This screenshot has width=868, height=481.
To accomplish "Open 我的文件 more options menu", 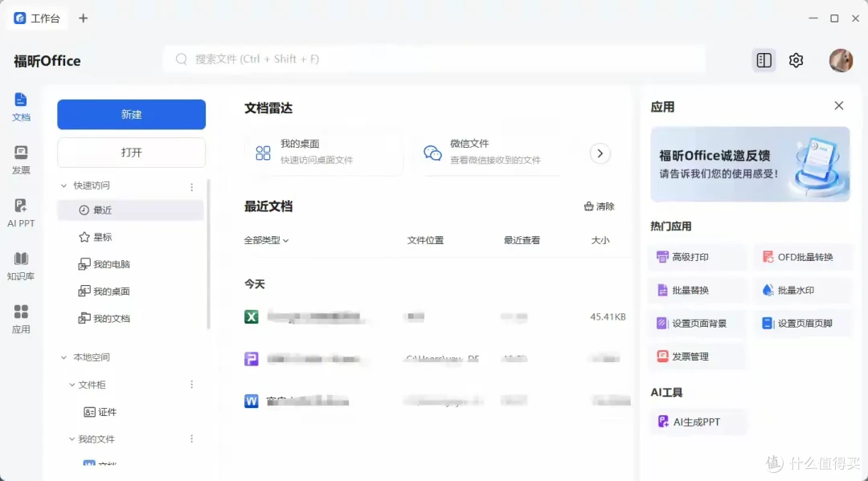I will 191,439.
